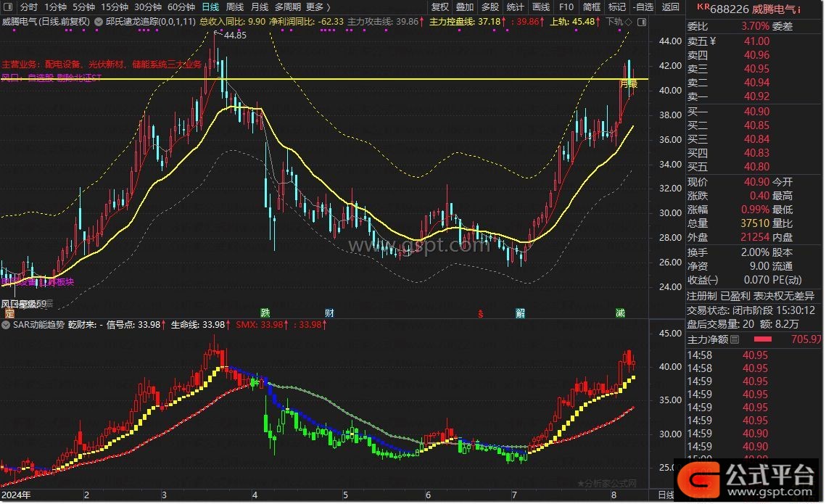Click the 交易状态 闭市阶段 status line

click(751, 310)
